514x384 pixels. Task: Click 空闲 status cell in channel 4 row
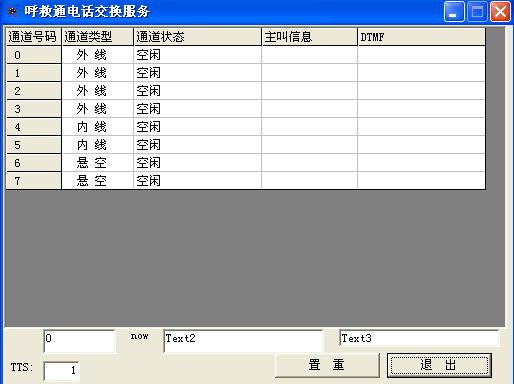(x=198, y=127)
